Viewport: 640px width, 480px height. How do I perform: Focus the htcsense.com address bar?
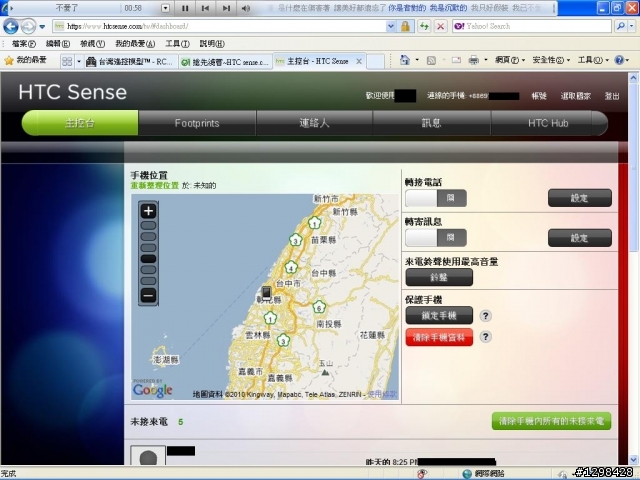coord(220,26)
